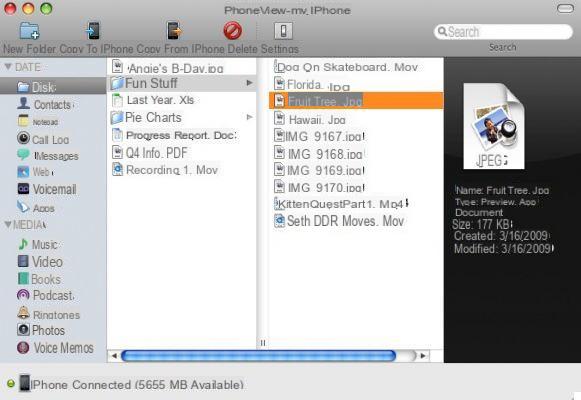Click the column resize handle

tap(263, 343)
